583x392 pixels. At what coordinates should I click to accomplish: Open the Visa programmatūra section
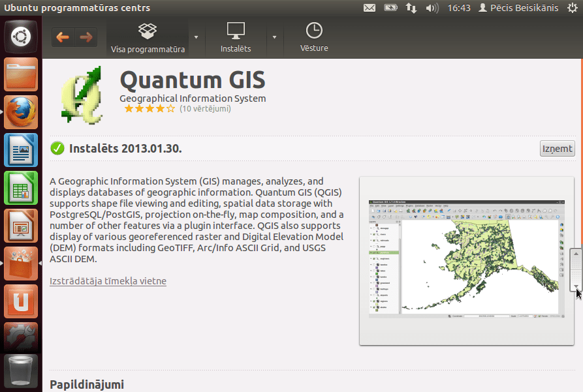(148, 38)
